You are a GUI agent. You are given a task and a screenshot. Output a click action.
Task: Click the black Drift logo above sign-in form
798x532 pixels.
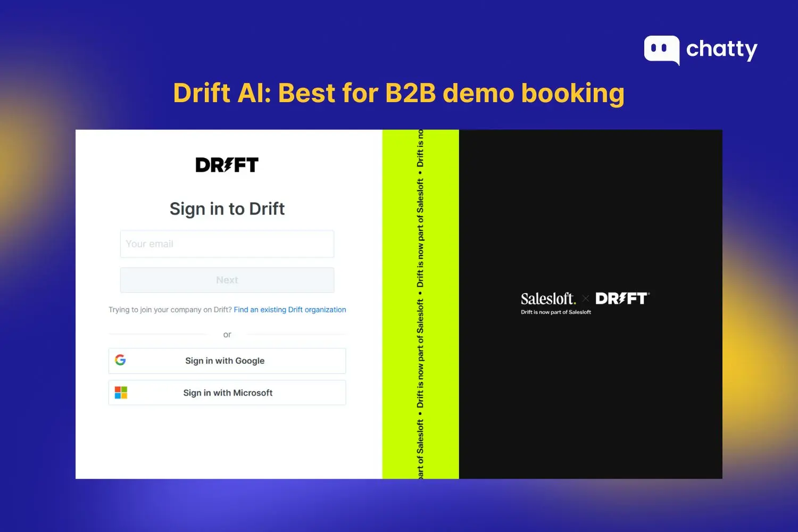(227, 165)
